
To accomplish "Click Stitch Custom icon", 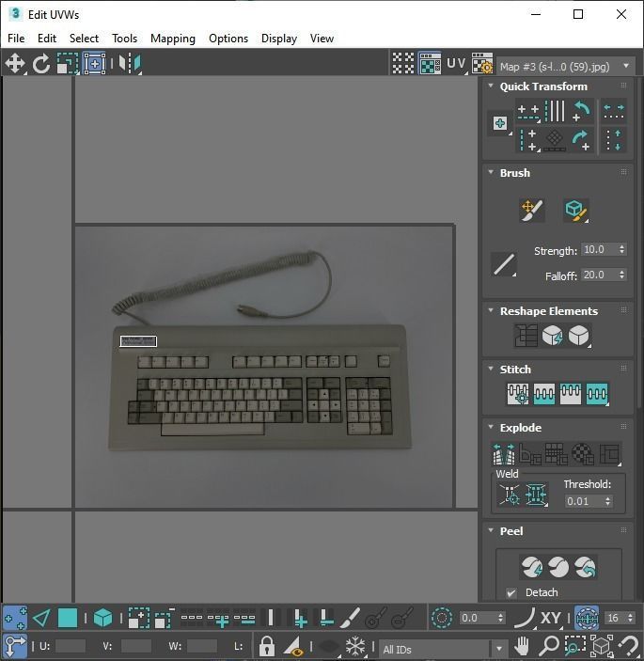I will (x=597, y=394).
